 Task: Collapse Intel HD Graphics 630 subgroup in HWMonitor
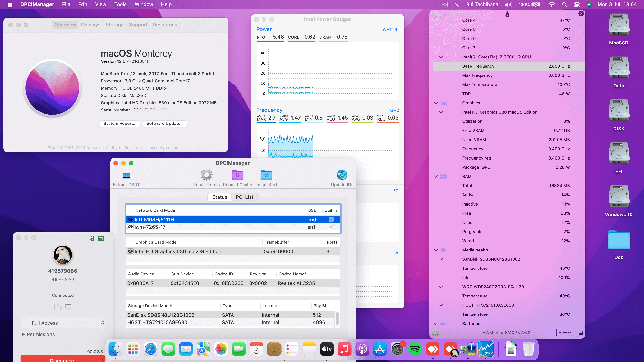click(x=441, y=112)
